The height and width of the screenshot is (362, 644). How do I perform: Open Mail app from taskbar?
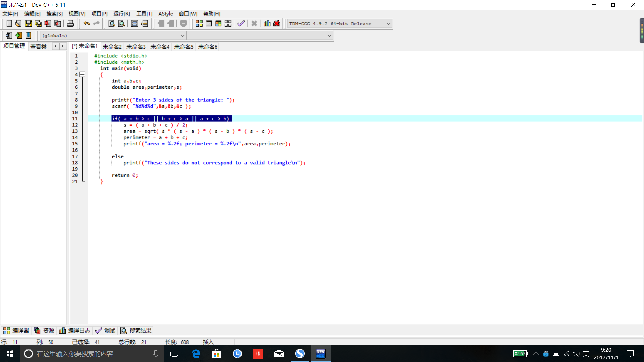(x=279, y=354)
